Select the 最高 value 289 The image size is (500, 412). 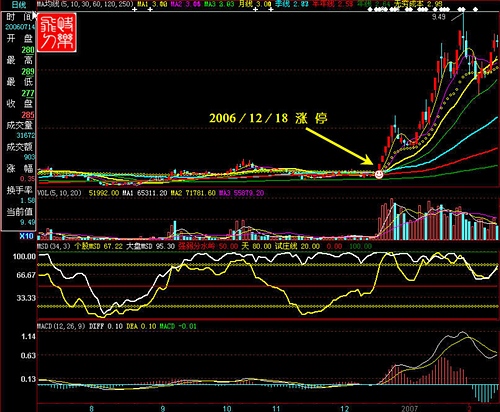coord(28,71)
